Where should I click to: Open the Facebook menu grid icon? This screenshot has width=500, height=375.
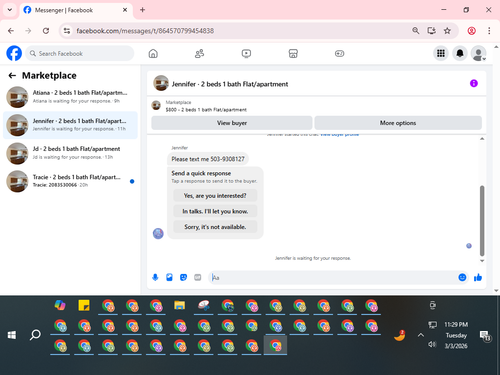click(441, 53)
